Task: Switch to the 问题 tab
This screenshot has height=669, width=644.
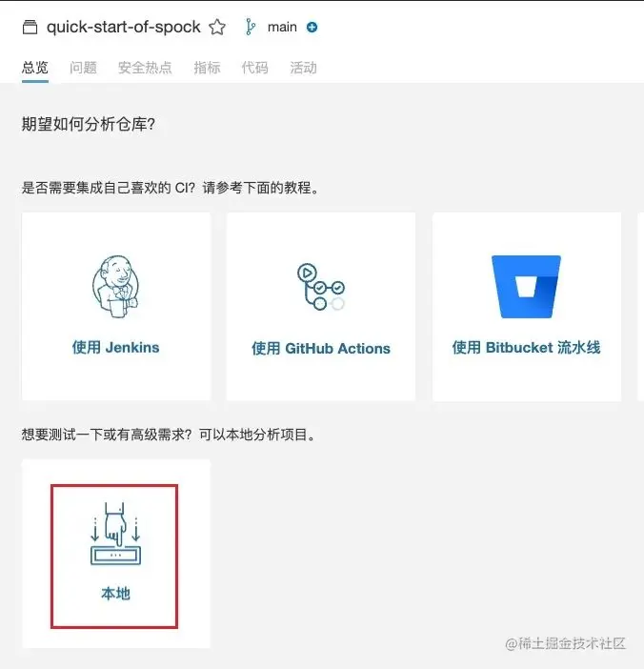Action: (x=83, y=68)
